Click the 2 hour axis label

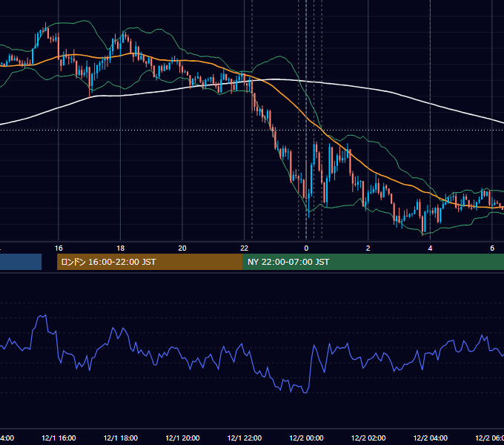point(368,248)
